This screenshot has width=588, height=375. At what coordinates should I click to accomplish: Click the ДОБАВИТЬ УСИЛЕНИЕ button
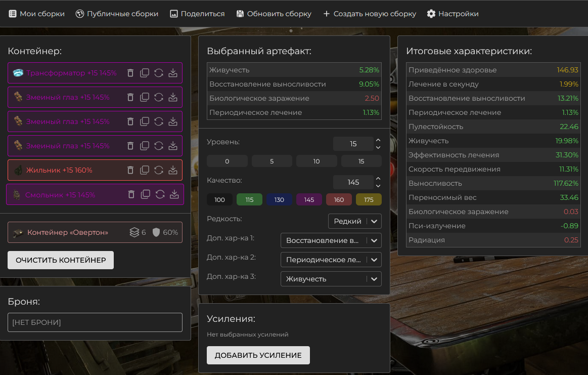pyautogui.click(x=258, y=355)
